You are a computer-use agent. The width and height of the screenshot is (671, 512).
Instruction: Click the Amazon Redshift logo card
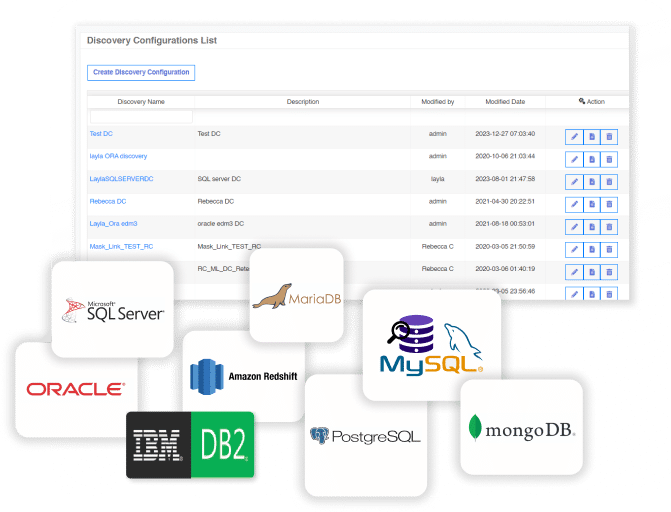click(244, 377)
